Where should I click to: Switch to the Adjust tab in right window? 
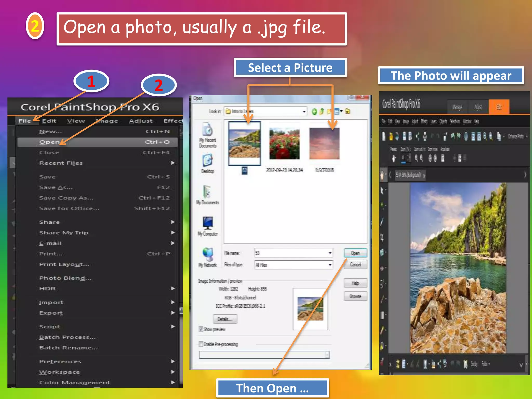tap(478, 107)
